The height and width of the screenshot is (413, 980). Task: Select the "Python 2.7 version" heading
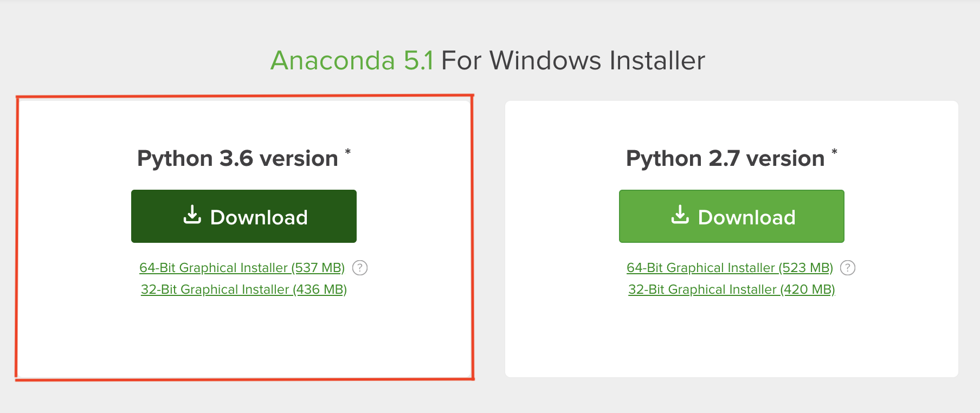[x=725, y=158]
